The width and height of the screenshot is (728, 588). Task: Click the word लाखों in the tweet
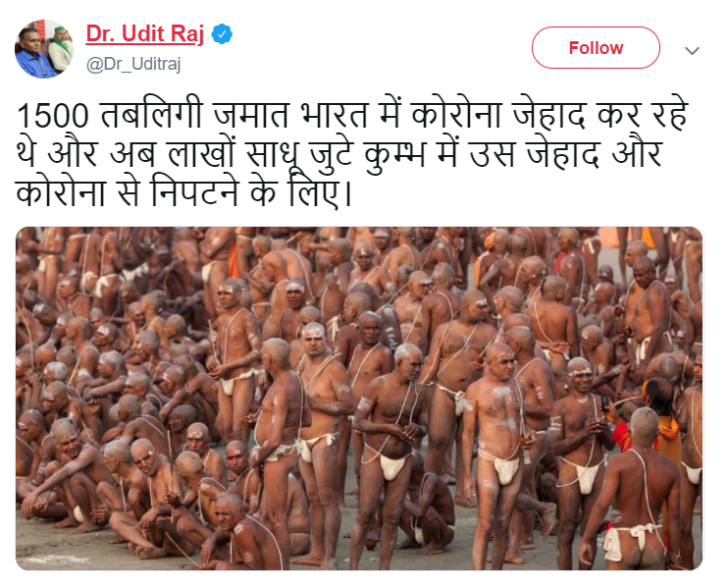click(200, 152)
